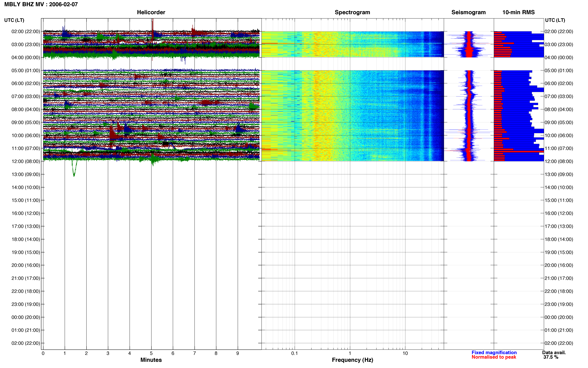Click 11:00 (07:00) on the left time axis
Viewport: 588px width, 368px height.
(x=26, y=148)
